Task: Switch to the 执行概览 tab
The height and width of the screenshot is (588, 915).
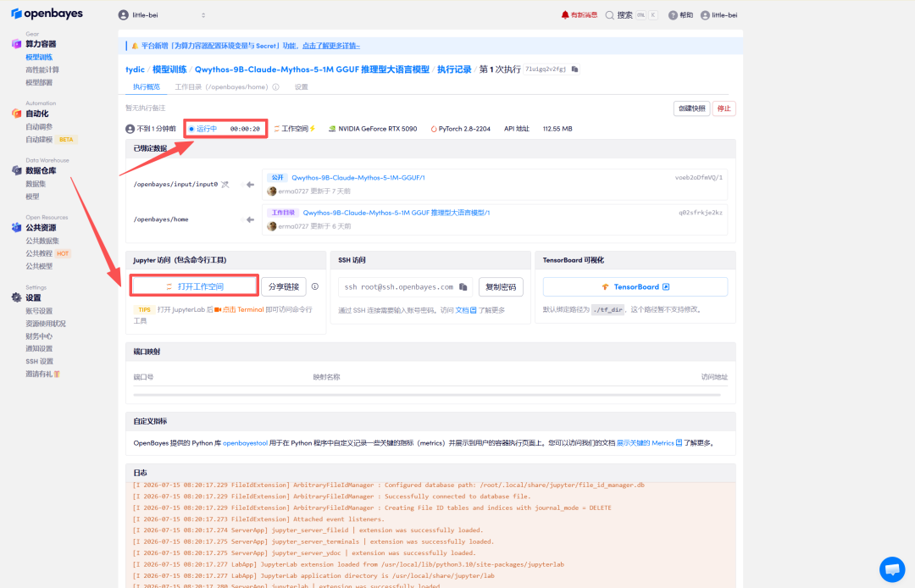Action: coord(146,87)
